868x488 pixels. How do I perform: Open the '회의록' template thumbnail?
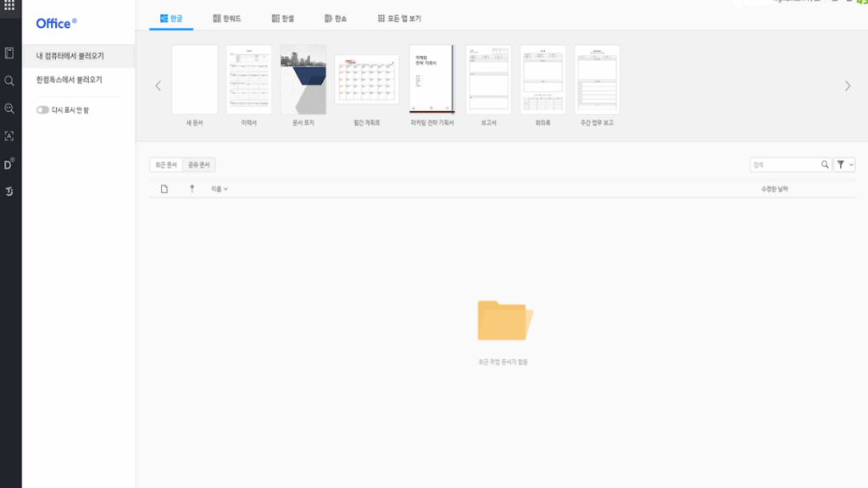(543, 80)
